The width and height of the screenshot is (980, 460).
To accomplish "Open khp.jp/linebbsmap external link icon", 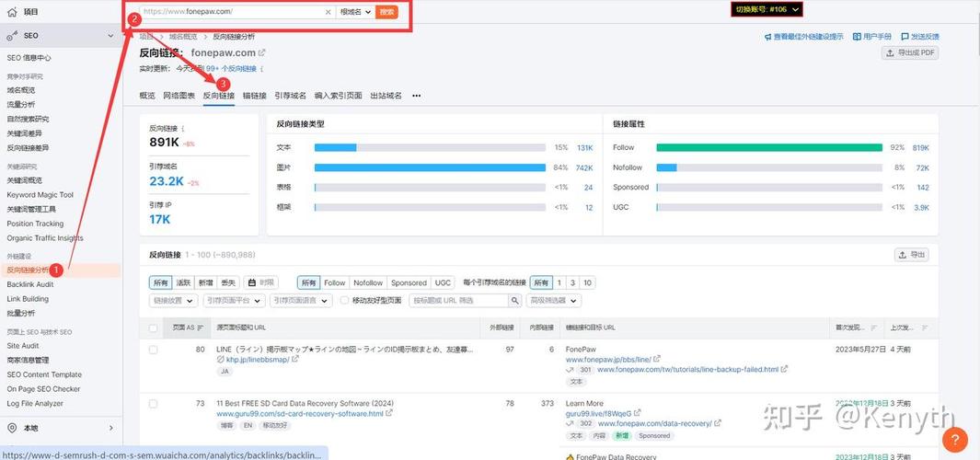I will coord(295,360).
